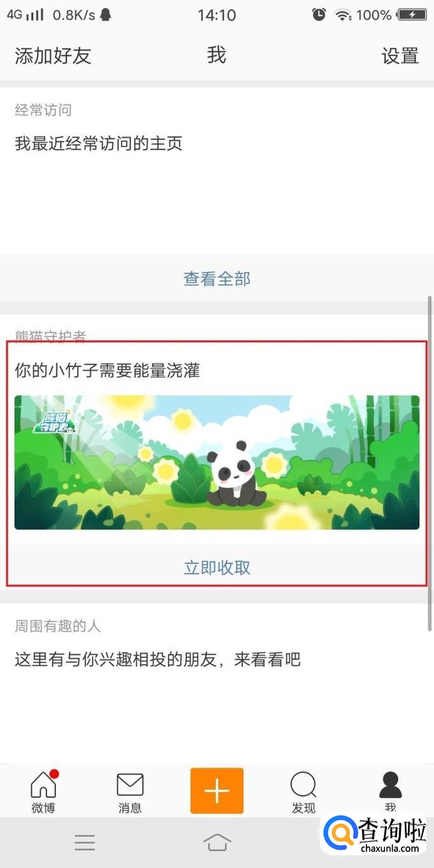Screen dimensions: 434x868
Task: Tap the panda character in banner
Action: click(235, 475)
